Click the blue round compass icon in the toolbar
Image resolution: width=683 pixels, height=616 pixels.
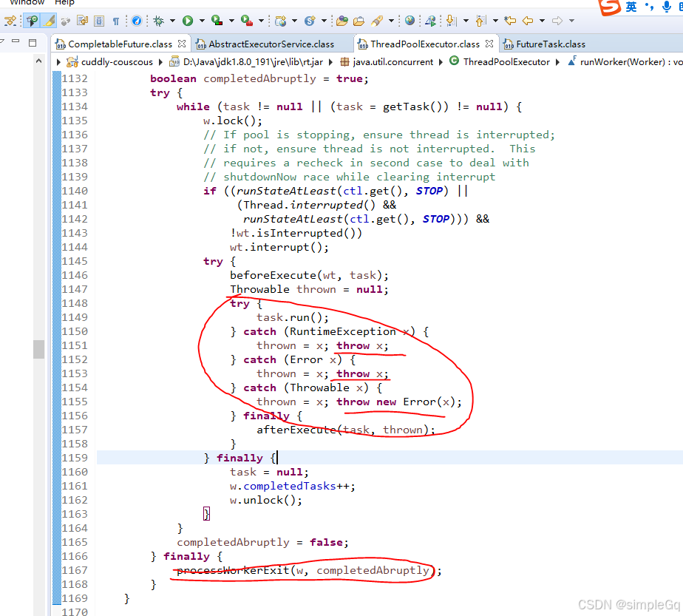click(x=137, y=21)
